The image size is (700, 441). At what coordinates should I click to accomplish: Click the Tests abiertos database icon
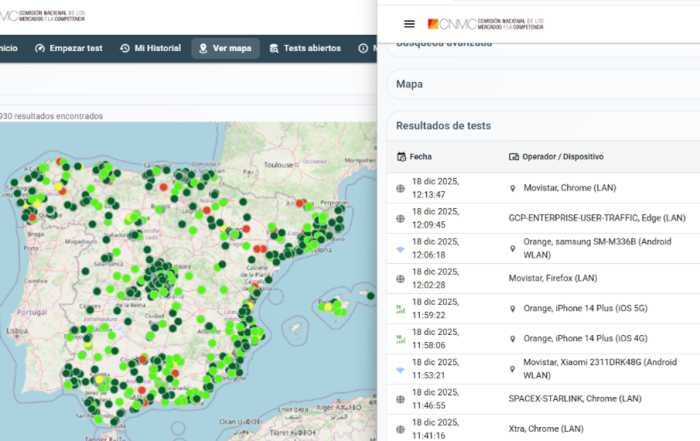[x=274, y=48]
